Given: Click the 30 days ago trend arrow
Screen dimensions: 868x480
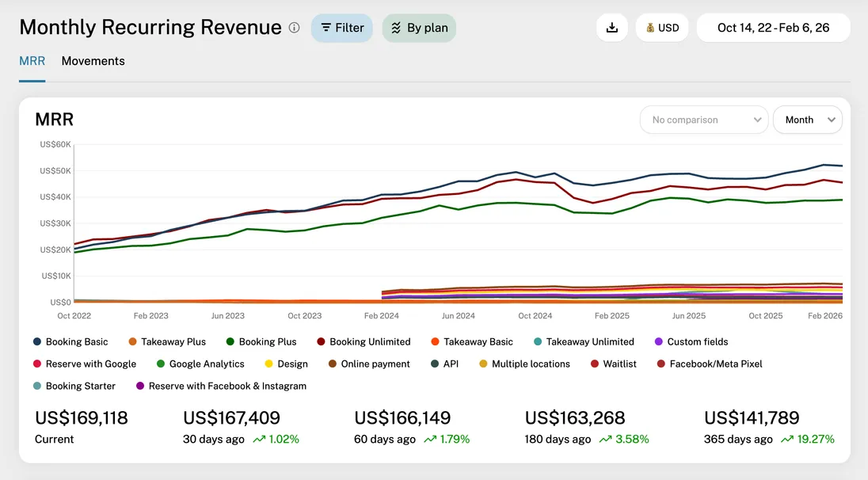Looking at the screenshot, I should click(259, 439).
